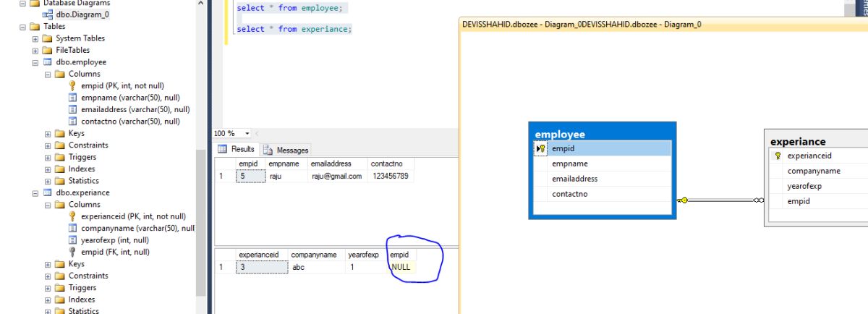The image size is (868, 314).
Task: Click key icon next to experianceid in diagram
Action: pyautogui.click(x=778, y=156)
